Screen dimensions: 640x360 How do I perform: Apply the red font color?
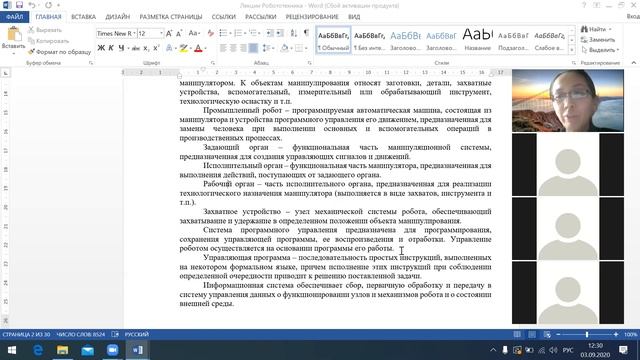coord(198,48)
